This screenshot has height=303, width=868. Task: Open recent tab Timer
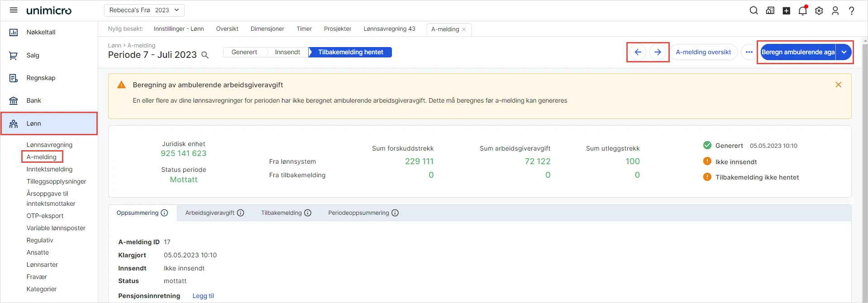point(304,28)
